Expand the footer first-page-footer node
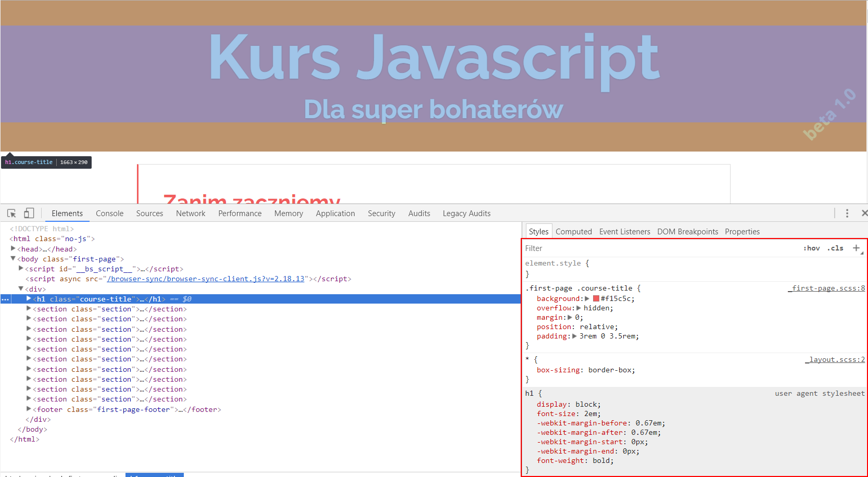 point(29,409)
